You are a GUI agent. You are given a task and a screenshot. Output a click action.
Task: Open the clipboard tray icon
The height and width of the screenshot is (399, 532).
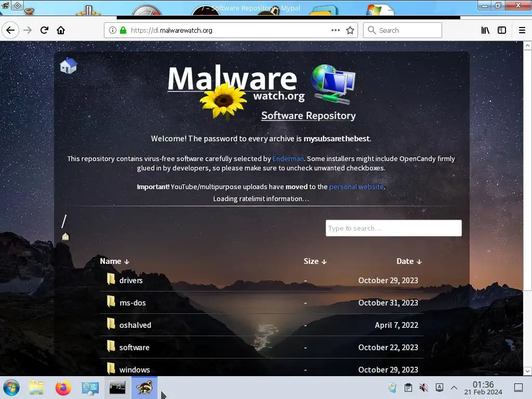(408, 388)
